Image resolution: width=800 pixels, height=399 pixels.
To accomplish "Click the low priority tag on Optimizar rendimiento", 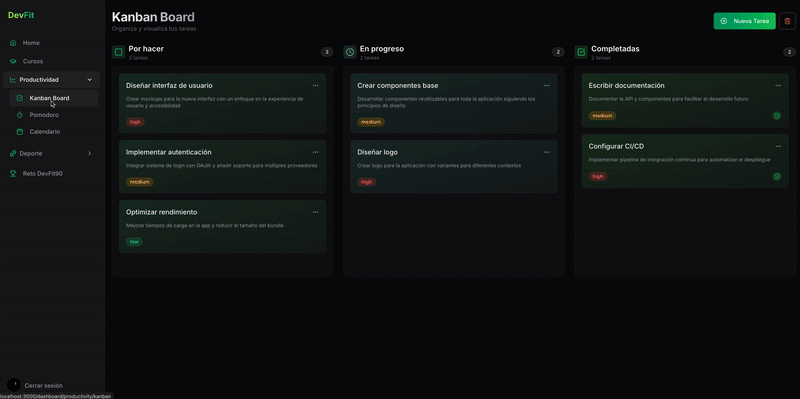I will 134,242.
